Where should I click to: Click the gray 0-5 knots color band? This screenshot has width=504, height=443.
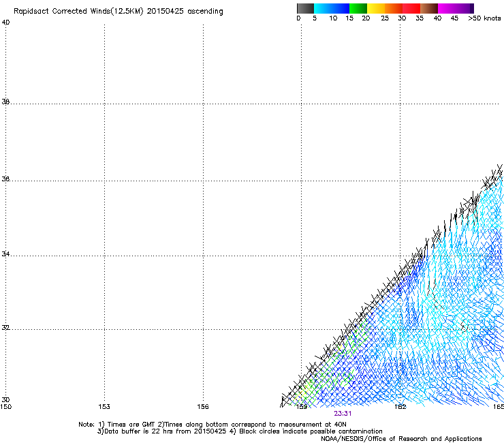[x=305, y=8]
